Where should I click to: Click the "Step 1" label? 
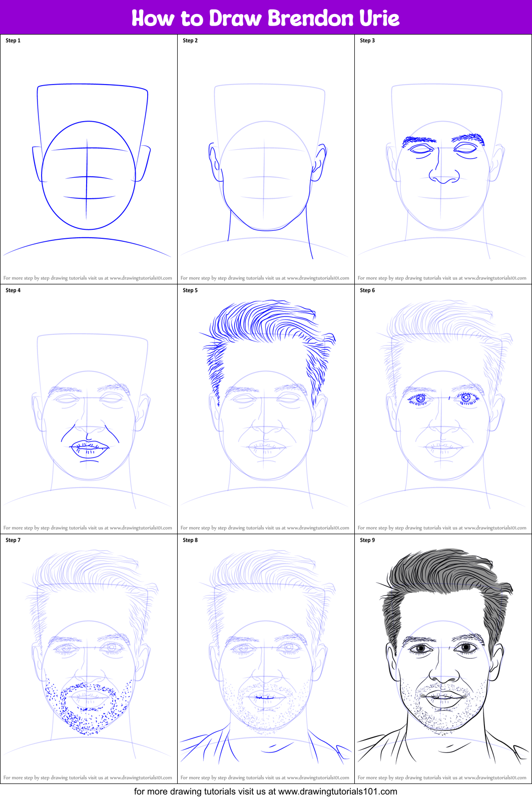(13, 41)
